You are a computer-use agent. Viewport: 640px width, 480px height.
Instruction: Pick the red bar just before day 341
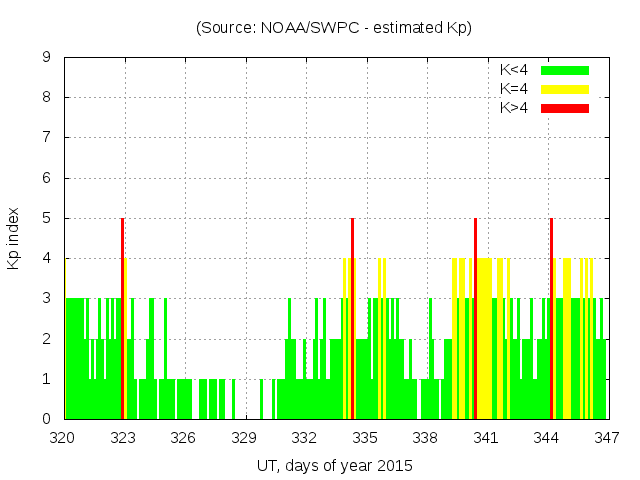[x=475, y=318]
